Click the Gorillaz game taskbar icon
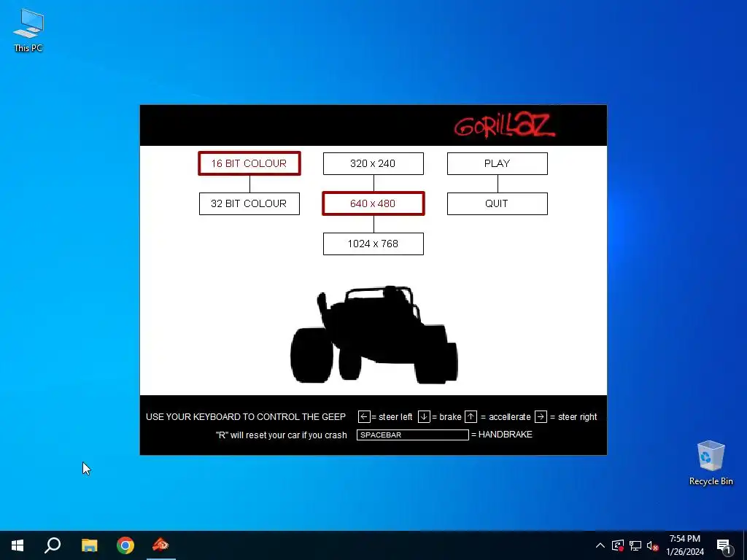The width and height of the screenshot is (747, 560). click(x=161, y=545)
